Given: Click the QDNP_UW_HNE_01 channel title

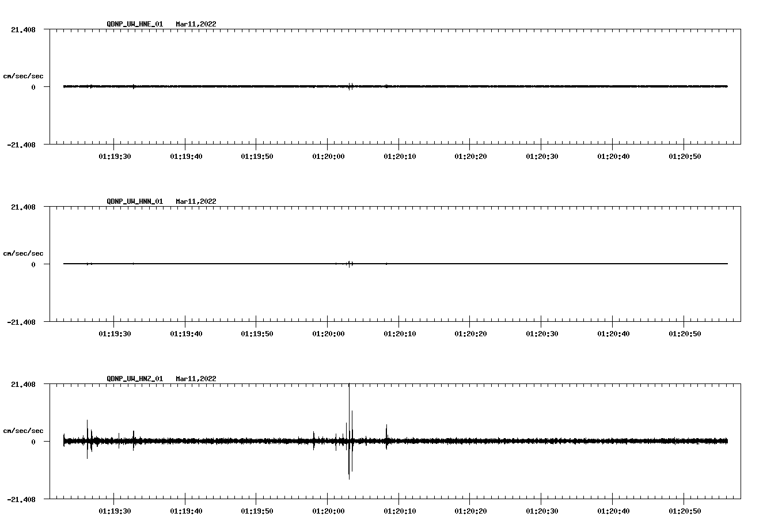Looking at the screenshot, I should coord(135,24).
